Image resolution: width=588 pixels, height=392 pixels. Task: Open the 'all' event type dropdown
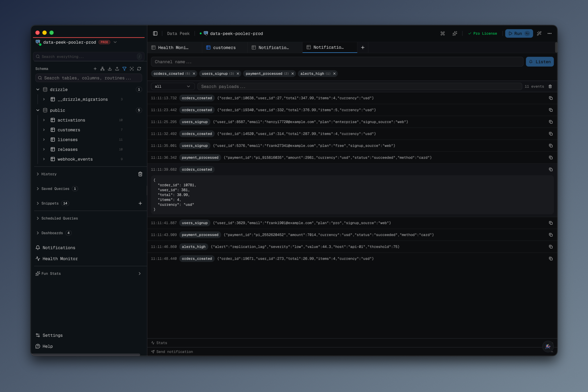(x=172, y=86)
